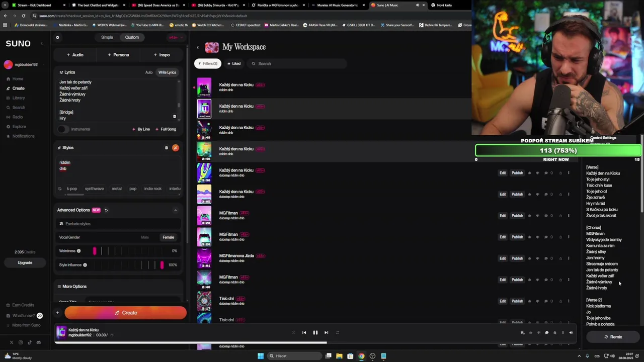Open the player bar three-dot menu

coord(563,333)
